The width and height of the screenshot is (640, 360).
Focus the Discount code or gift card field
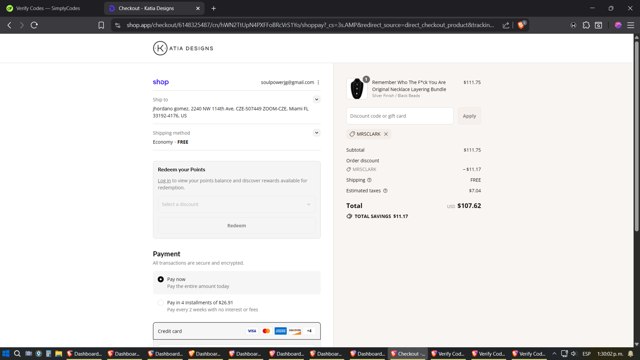click(400, 116)
